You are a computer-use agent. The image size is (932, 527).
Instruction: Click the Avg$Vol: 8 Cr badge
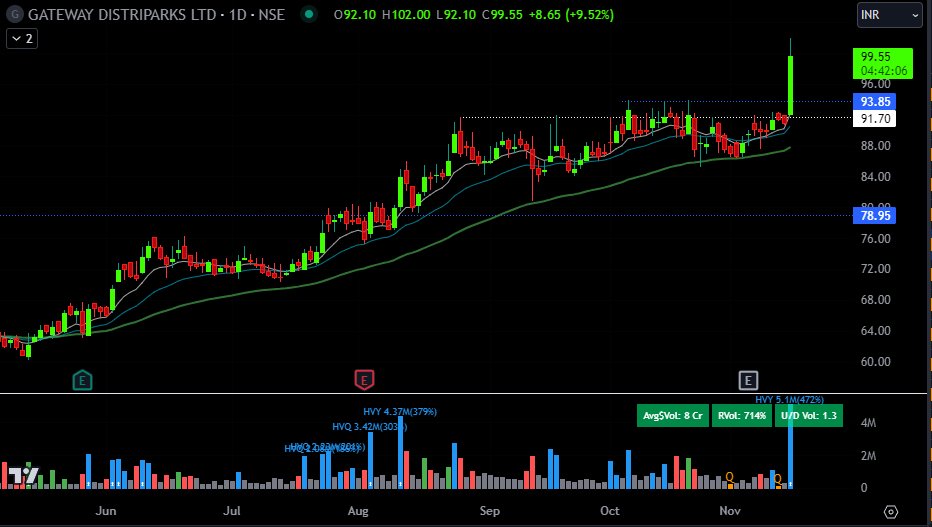(672, 415)
